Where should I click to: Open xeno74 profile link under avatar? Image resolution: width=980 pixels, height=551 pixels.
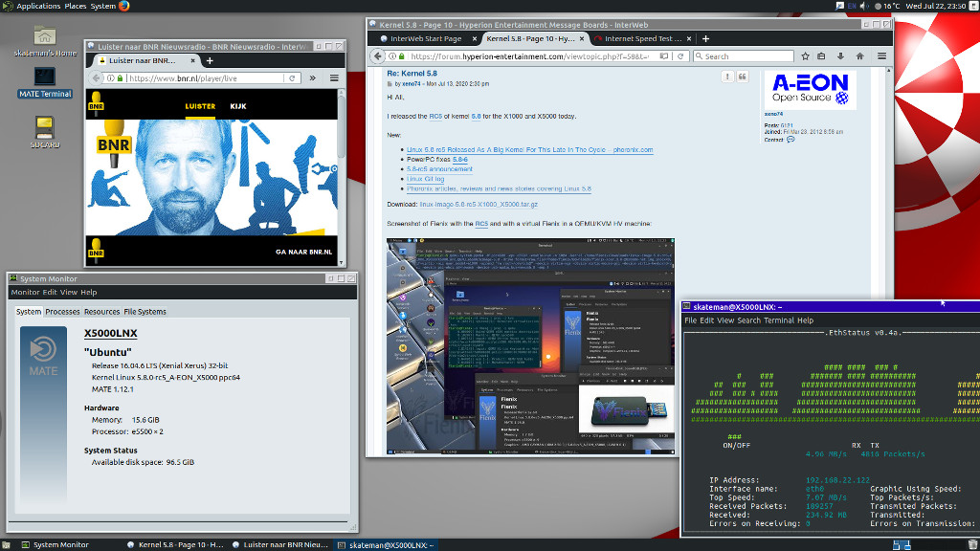[773, 114]
